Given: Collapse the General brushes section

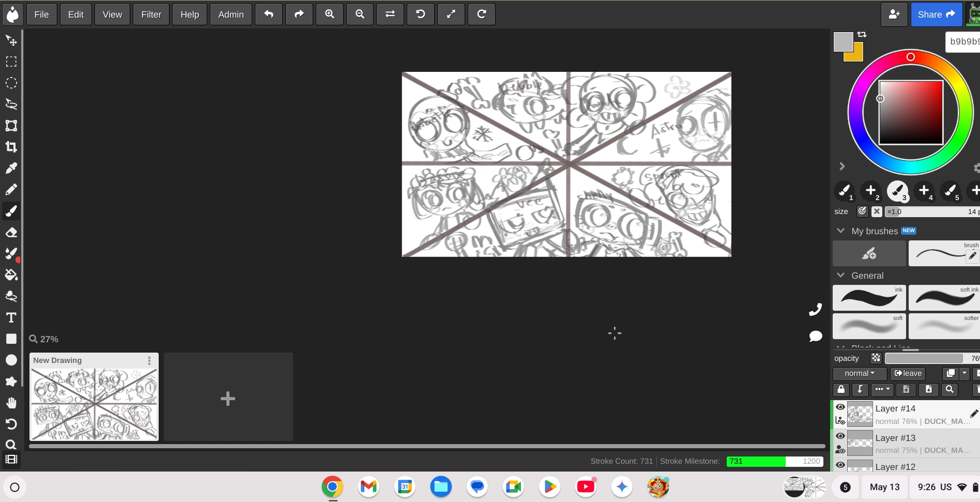Looking at the screenshot, I should pyautogui.click(x=840, y=276).
